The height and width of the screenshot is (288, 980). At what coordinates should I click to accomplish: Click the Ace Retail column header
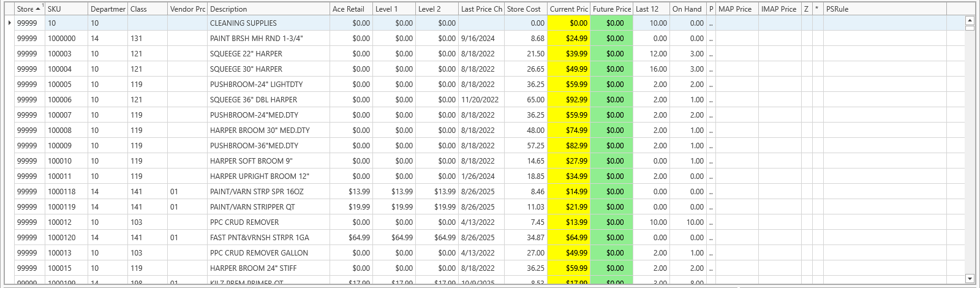[351, 9]
